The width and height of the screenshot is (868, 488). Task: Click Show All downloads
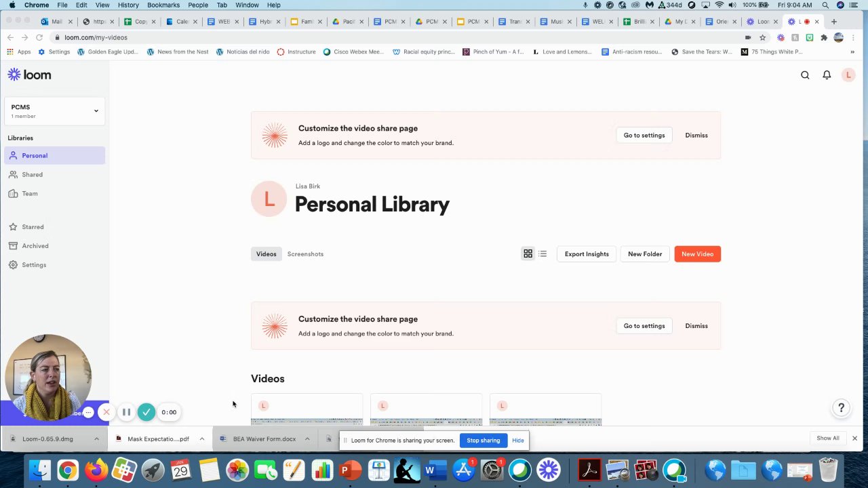click(828, 438)
